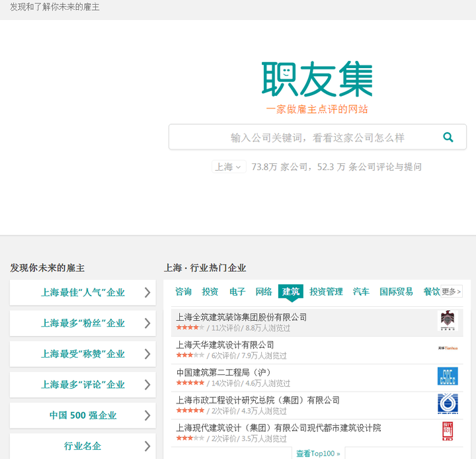Expand more industries with 更多
This screenshot has width=476, height=459.
pyautogui.click(x=452, y=292)
